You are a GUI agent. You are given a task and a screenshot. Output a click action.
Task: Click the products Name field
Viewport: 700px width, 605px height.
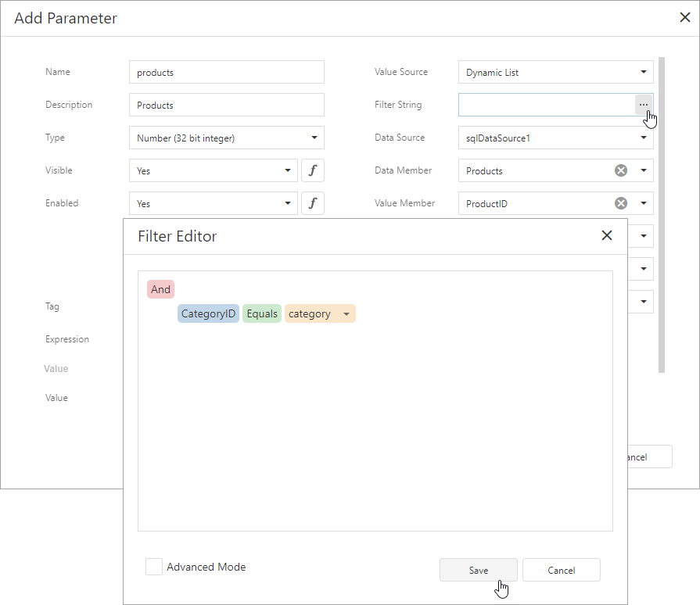click(x=226, y=72)
